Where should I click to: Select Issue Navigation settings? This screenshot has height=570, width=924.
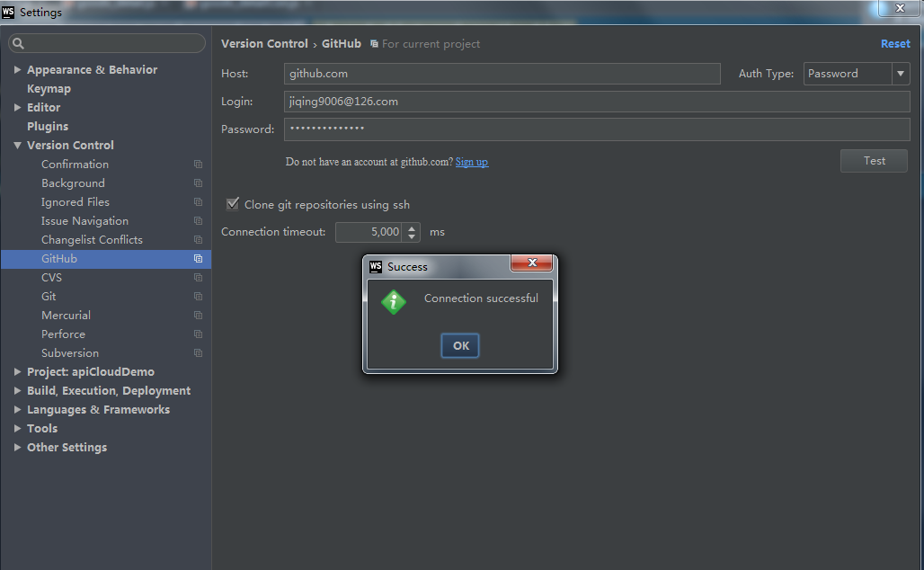(x=84, y=221)
